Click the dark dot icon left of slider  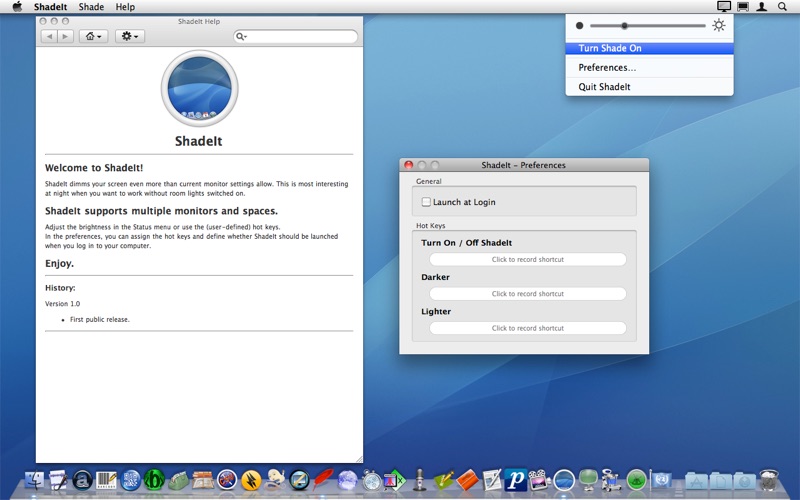tap(579, 26)
